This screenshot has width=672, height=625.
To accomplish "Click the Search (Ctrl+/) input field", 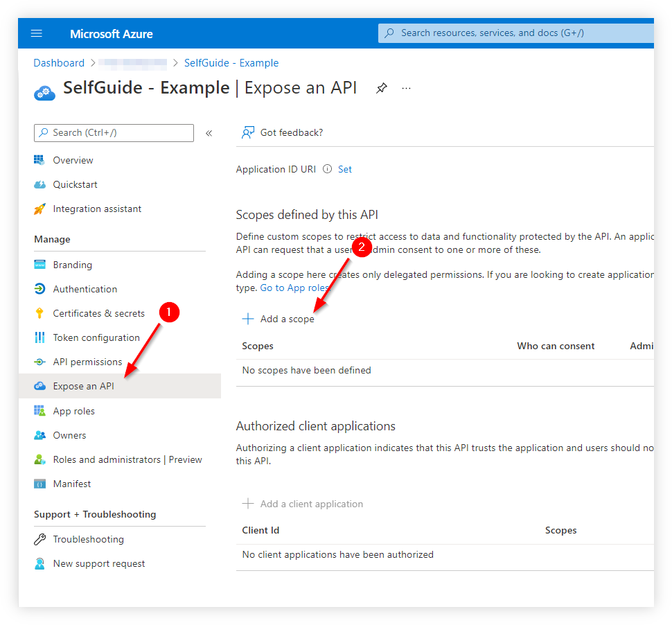I will 113,132.
